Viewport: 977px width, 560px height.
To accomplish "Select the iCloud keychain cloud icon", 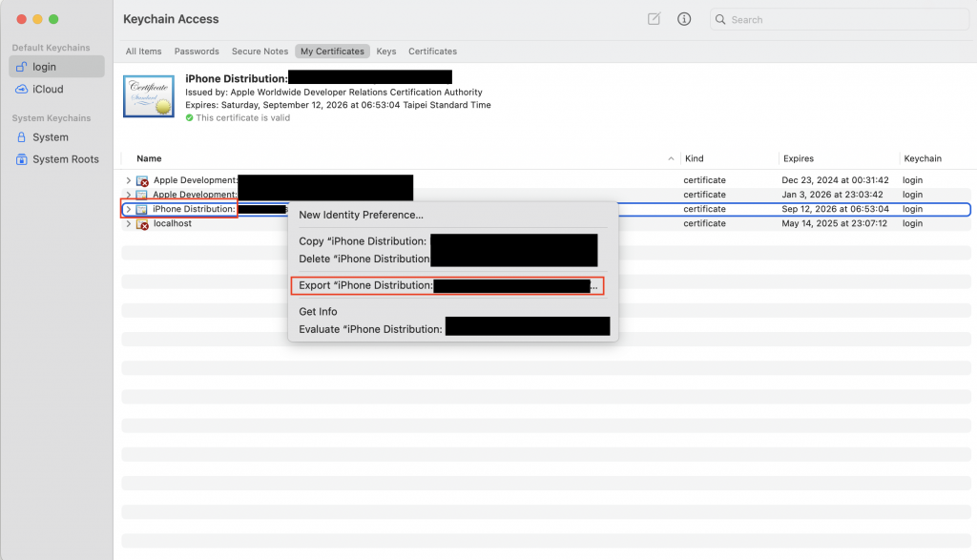I will [21, 89].
